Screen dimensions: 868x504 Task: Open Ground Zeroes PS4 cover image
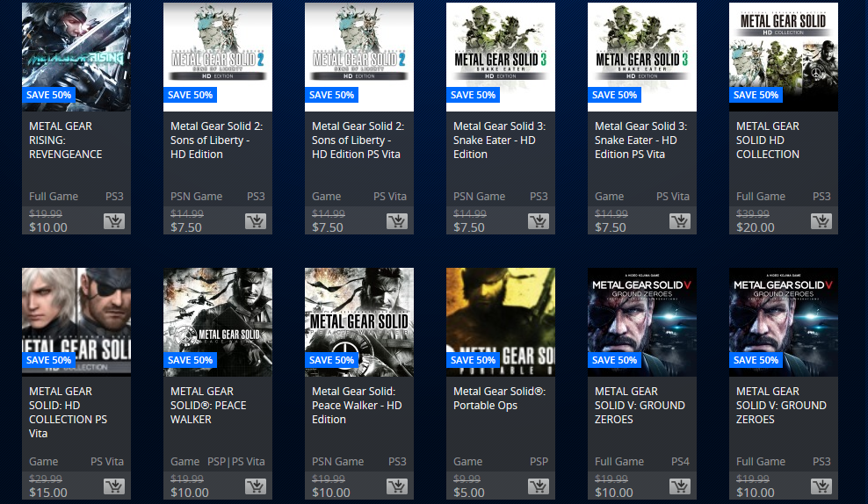tap(642, 322)
